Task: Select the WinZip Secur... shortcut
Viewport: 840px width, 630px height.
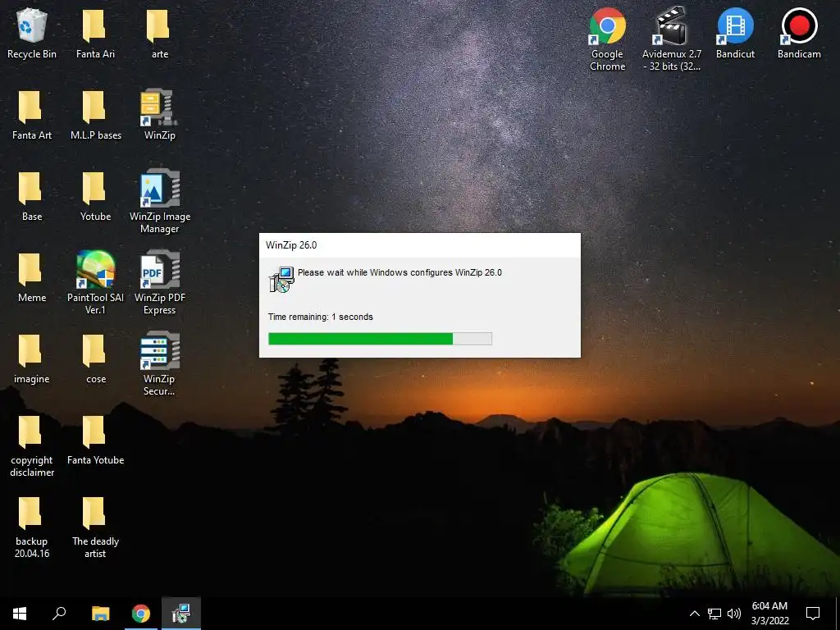Action: pos(159,364)
